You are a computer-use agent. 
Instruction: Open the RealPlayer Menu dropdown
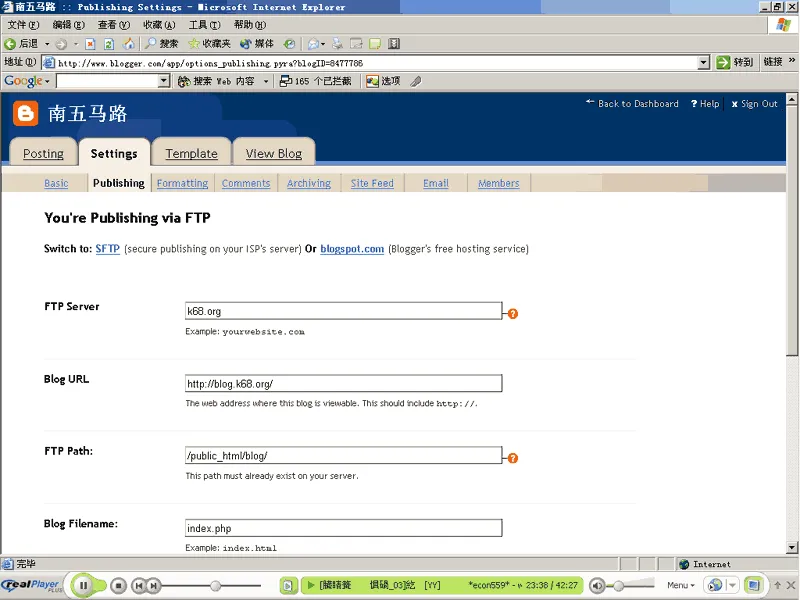coord(680,585)
